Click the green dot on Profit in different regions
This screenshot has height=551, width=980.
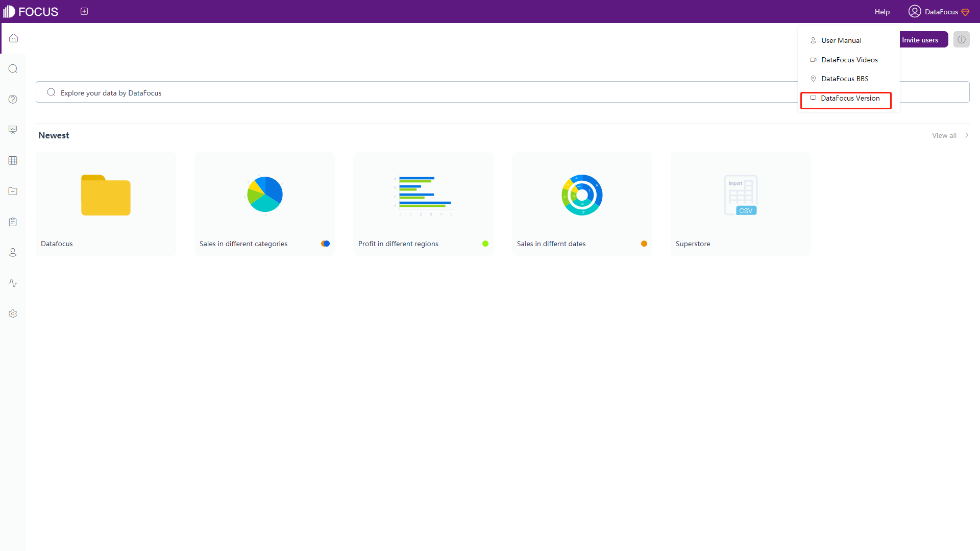[x=485, y=244]
